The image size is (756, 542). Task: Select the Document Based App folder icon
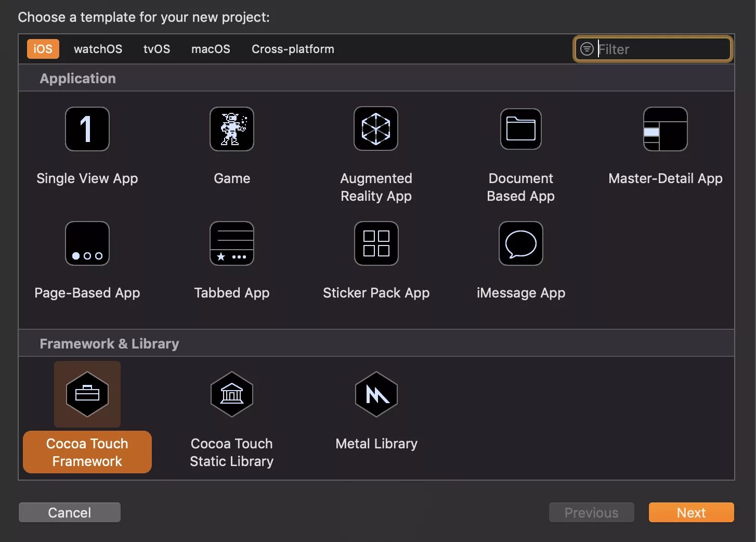pos(521,129)
